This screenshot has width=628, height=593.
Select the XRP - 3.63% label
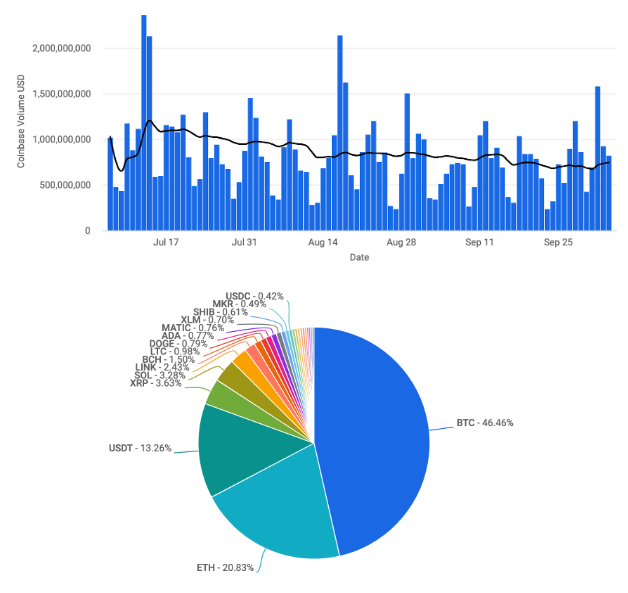coord(155,384)
